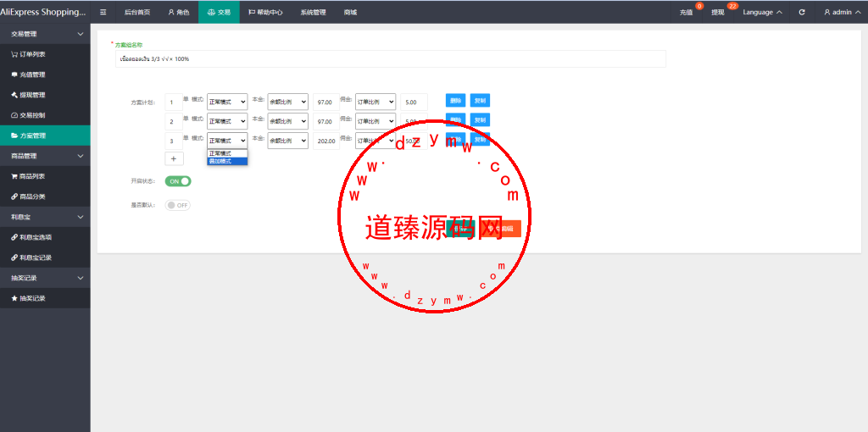Go to the 后台首页 tab

137,12
